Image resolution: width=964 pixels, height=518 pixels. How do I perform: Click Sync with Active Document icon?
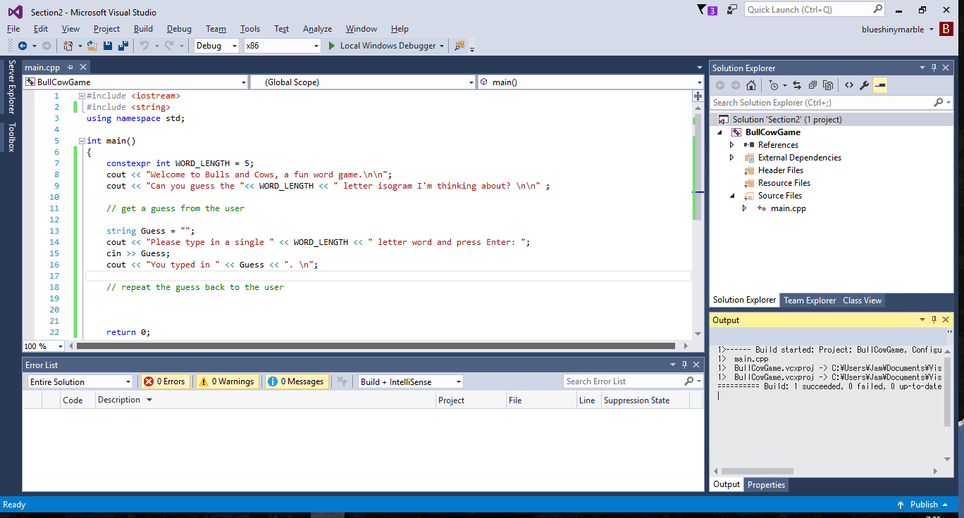(x=797, y=85)
